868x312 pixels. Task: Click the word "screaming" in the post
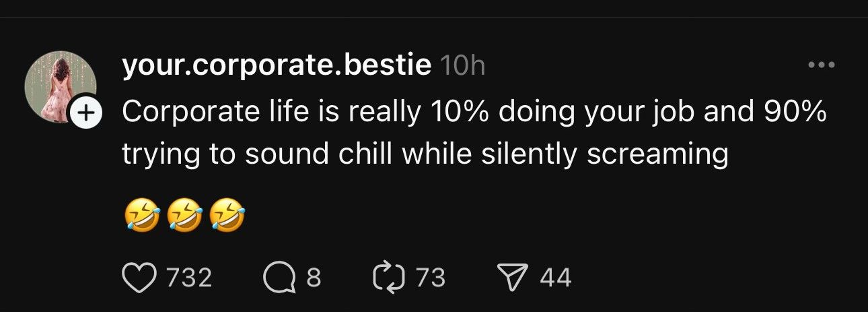point(658,156)
